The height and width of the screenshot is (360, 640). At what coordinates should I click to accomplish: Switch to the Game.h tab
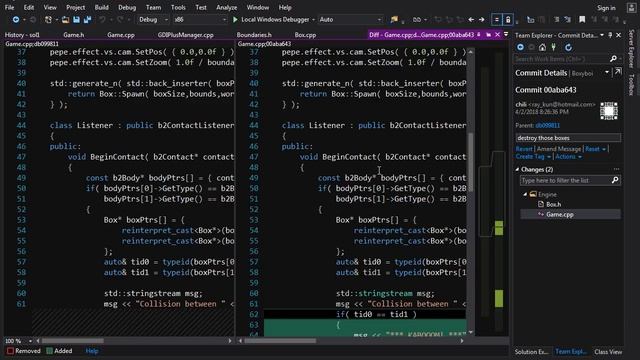click(x=74, y=35)
